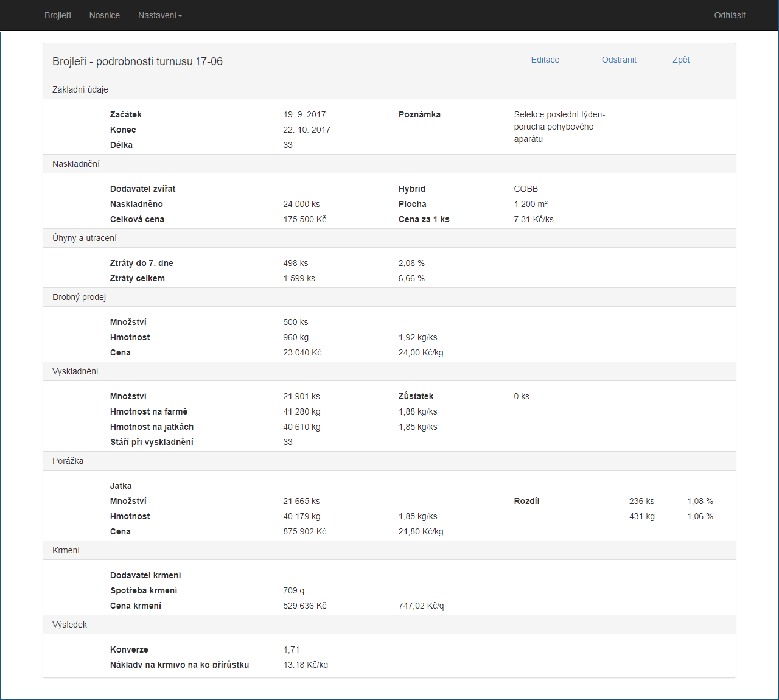Go back with the Zpět link
The height and width of the screenshot is (700, 779).
click(681, 60)
